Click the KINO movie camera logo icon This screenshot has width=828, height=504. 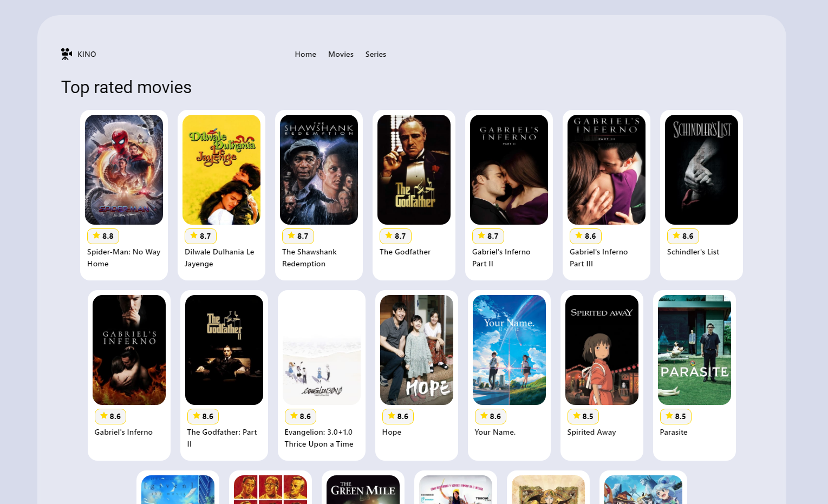click(x=67, y=54)
